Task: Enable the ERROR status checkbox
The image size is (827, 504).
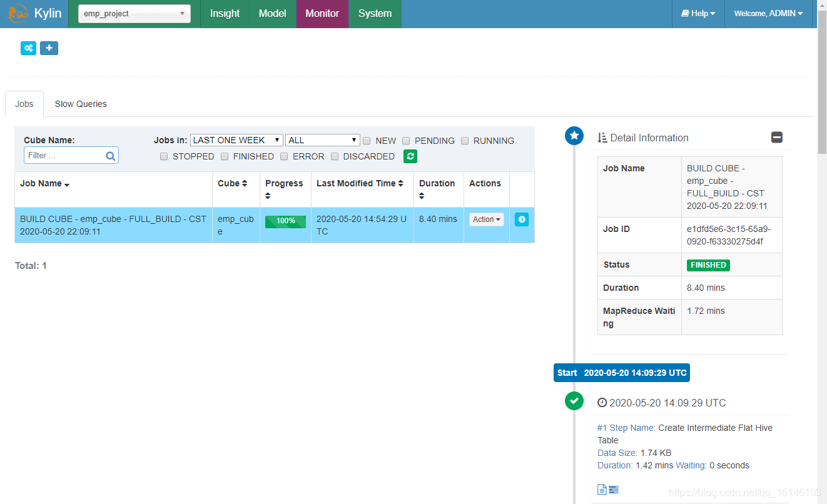Action: tap(284, 156)
